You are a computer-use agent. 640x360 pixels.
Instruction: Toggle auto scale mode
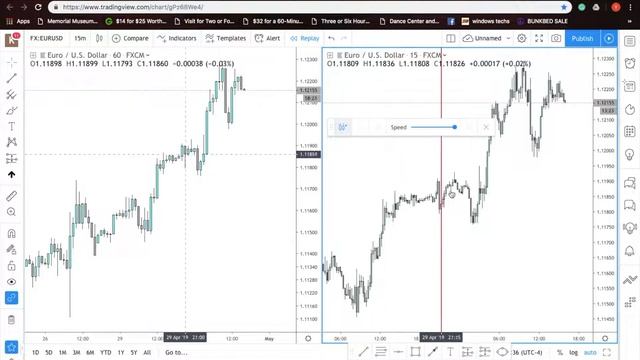[x=590, y=352]
